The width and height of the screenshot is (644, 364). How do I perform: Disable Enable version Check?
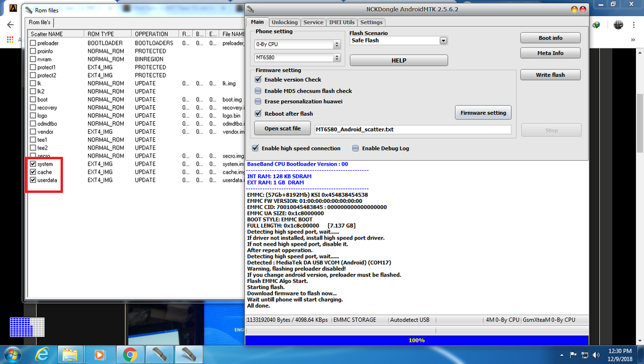pos(258,80)
